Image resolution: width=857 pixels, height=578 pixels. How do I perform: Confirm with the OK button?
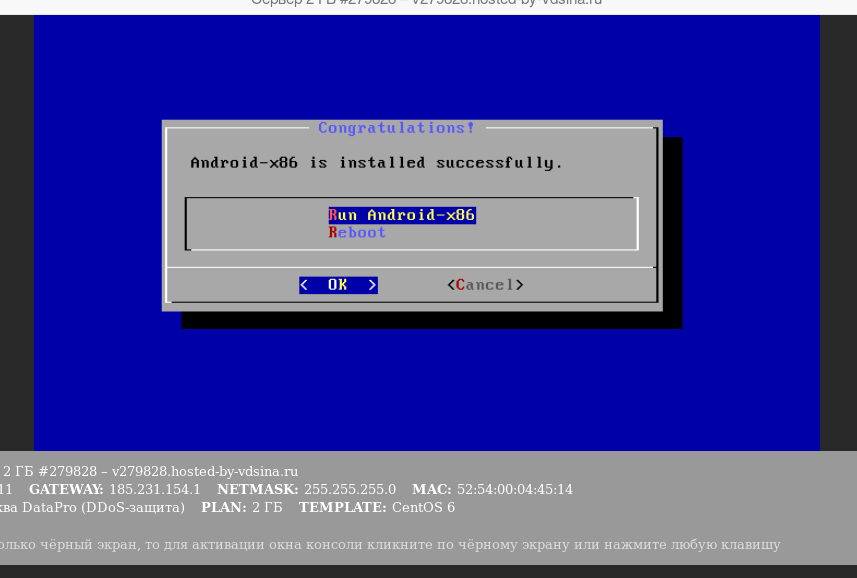click(338, 285)
